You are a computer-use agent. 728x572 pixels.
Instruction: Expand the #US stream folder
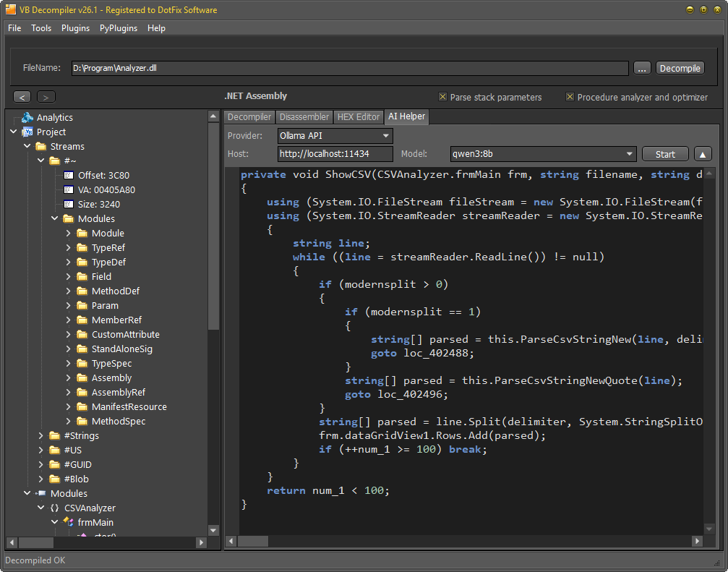41,450
